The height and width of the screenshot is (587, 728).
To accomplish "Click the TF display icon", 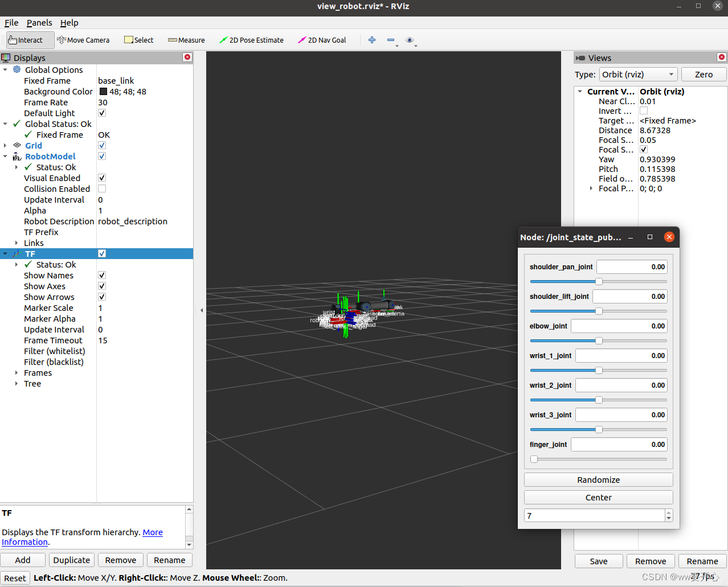I will [17, 253].
